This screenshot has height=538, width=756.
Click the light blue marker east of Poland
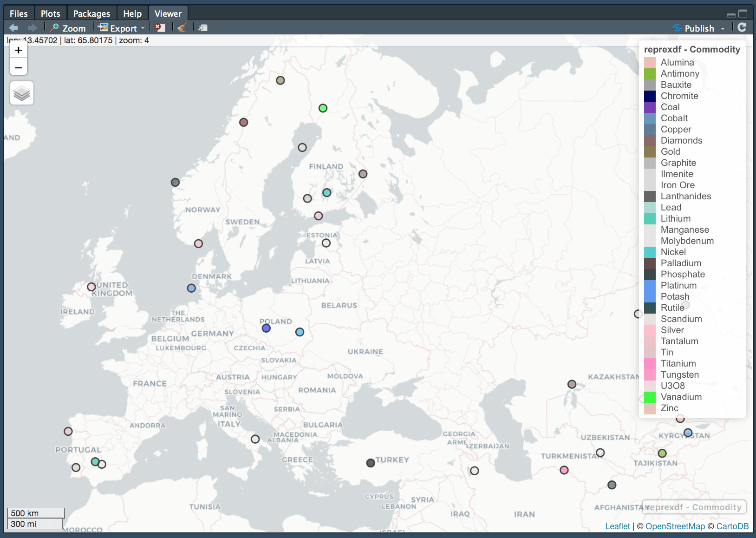click(300, 332)
